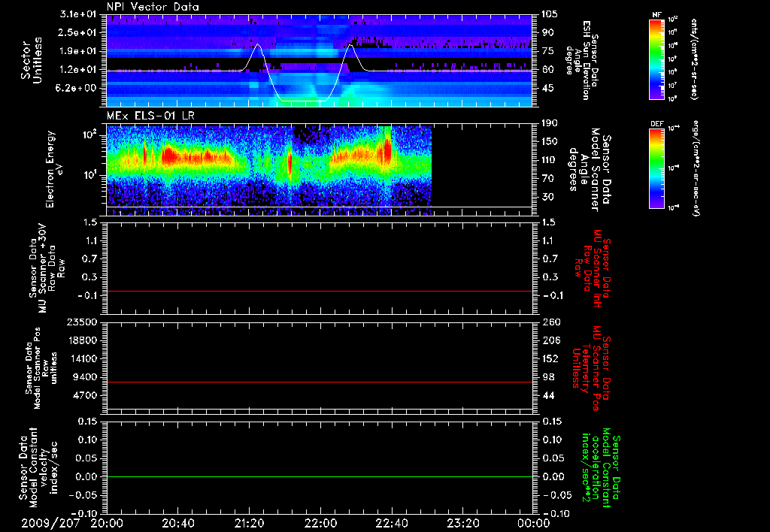Click the 22:00 time tick label
Screen dimensions: 770x532
(321, 522)
